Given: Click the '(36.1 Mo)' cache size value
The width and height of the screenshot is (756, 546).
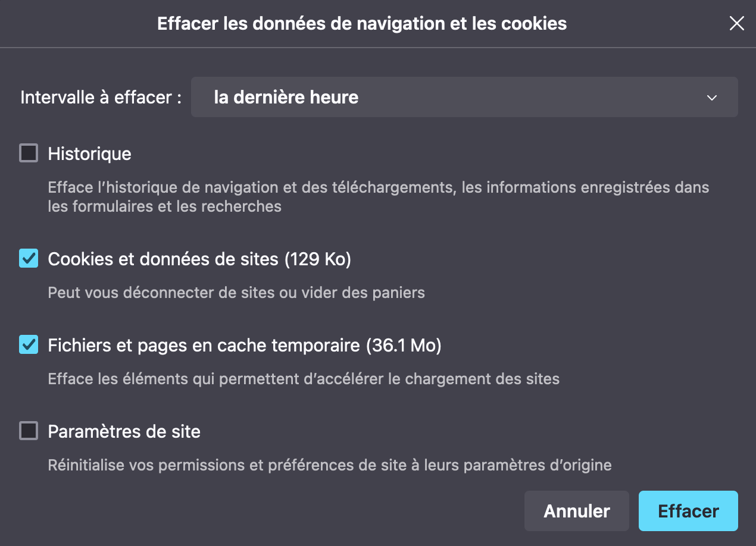Looking at the screenshot, I should 404,345.
